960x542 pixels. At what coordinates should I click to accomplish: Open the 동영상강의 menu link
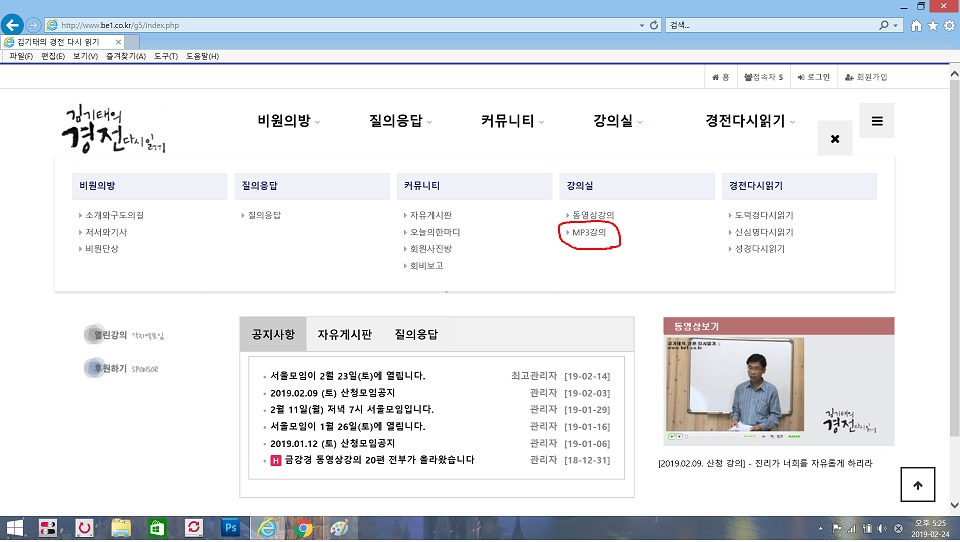[593, 215]
